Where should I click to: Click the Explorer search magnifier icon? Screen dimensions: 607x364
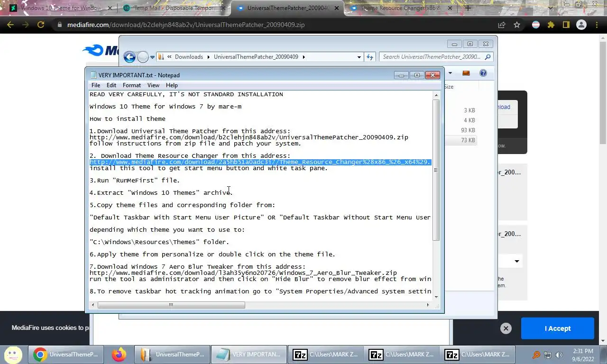[x=488, y=57]
